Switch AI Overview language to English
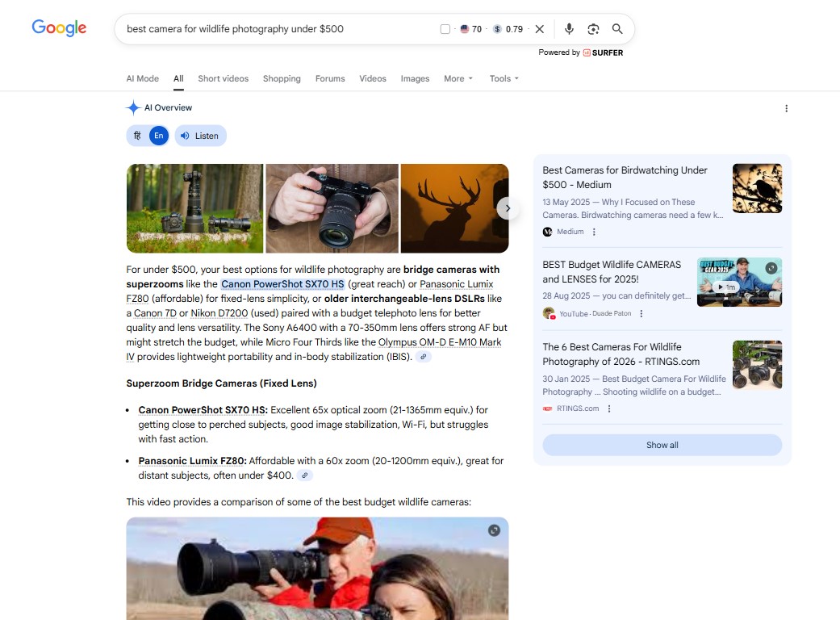The image size is (840, 620). click(x=159, y=136)
